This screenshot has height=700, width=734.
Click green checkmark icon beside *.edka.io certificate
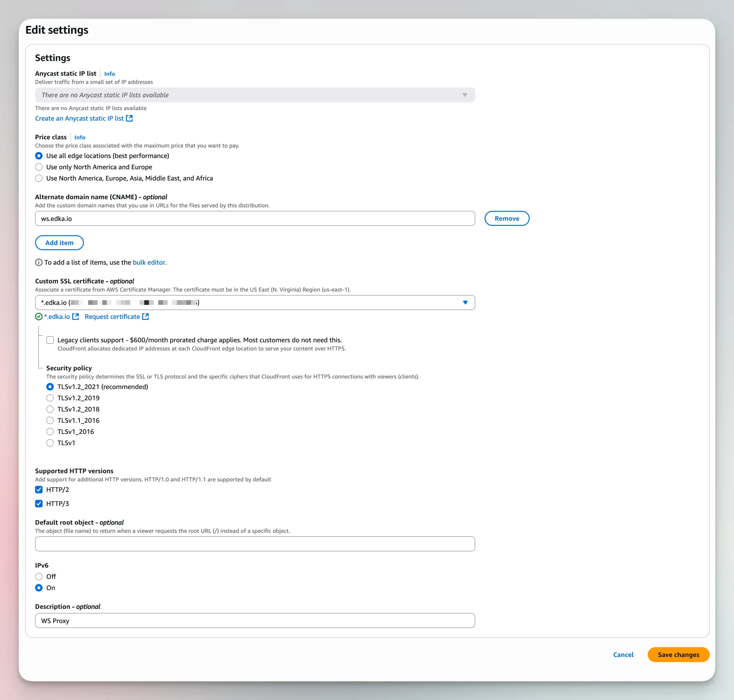pos(39,316)
